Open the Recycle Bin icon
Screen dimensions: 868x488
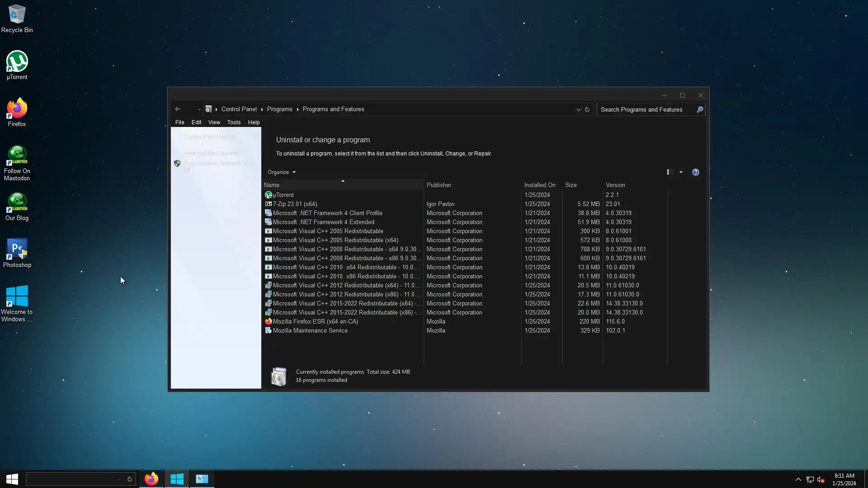click(17, 14)
